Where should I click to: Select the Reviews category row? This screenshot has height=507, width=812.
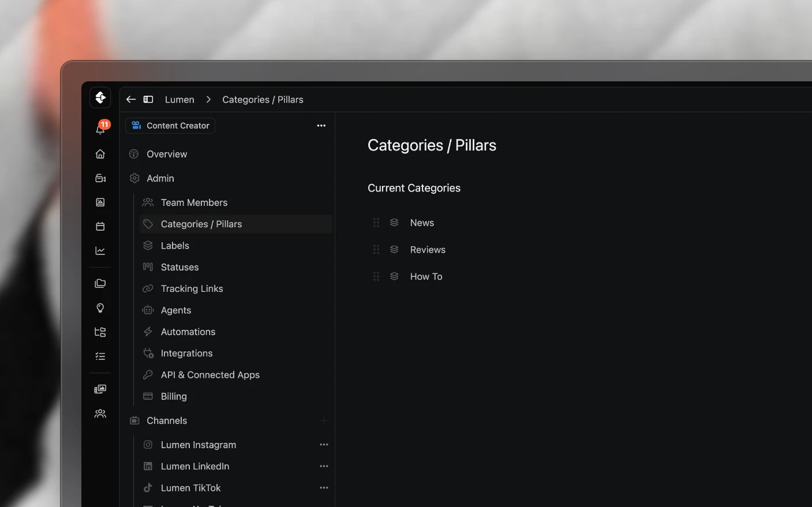[428, 250]
